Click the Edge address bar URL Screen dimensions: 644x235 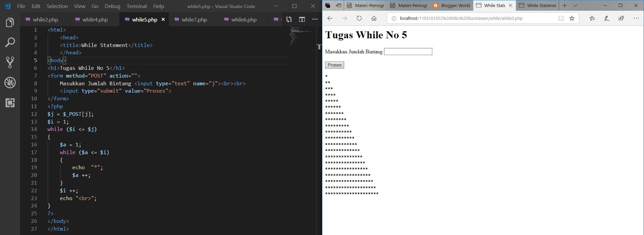pos(461,18)
